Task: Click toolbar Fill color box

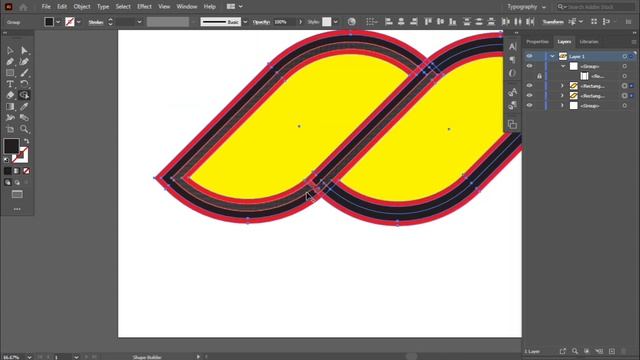Action: [11, 146]
